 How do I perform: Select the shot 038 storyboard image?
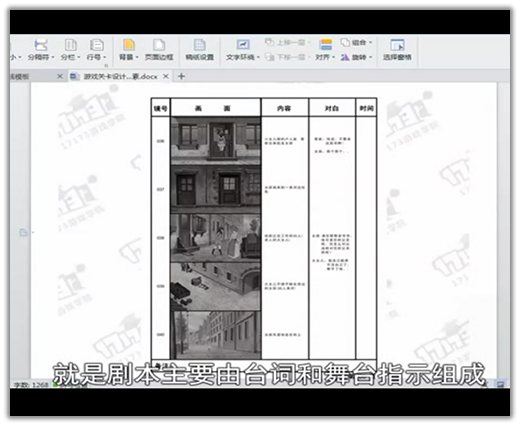(x=215, y=238)
